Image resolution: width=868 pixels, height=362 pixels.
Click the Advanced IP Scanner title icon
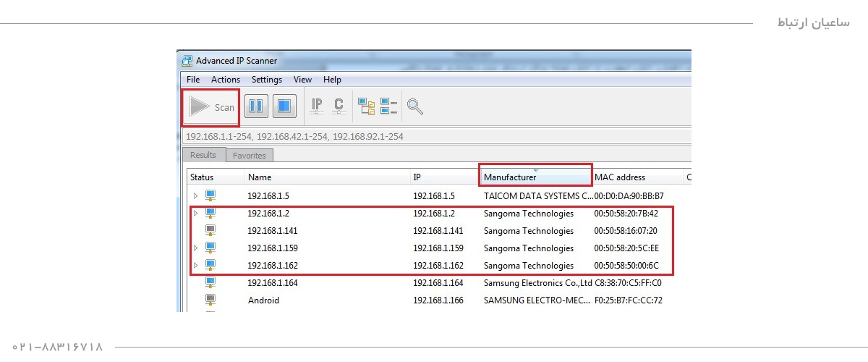[x=187, y=61]
